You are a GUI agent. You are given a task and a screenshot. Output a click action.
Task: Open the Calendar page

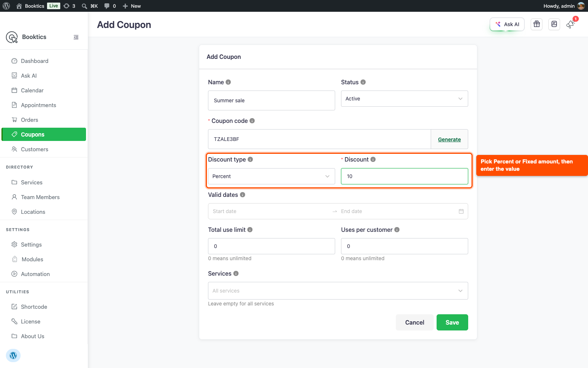pos(44,91)
